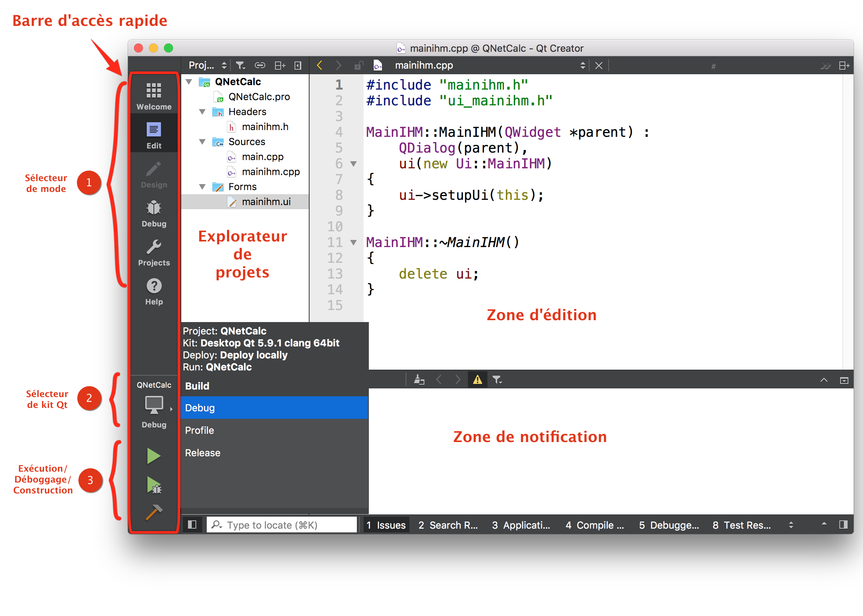The width and height of the screenshot is (863, 616).
Task: Open output panes selector stepper
Action: [x=791, y=525]
